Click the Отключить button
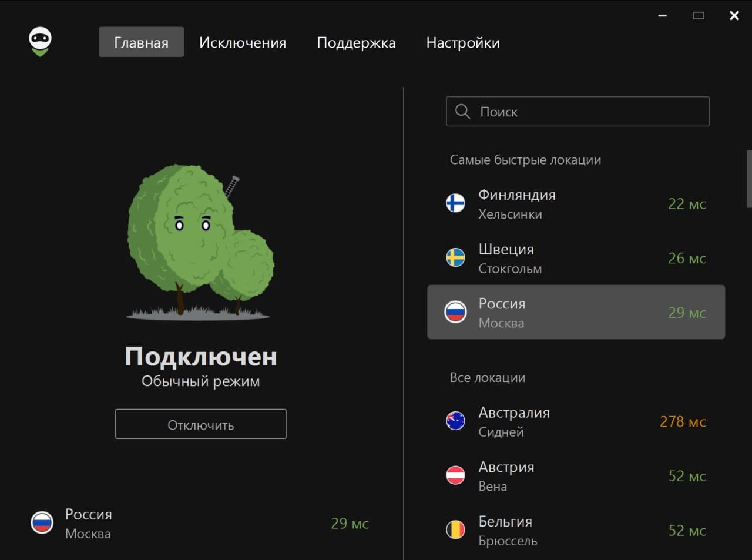The image size is (752, 560). (x=201, y=424)
